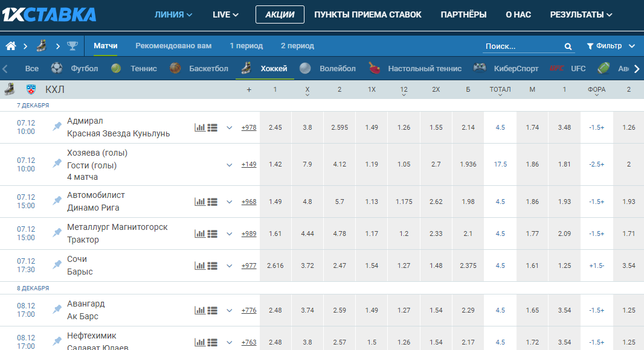Open +978 additional markets link
Viewport: 644px width, 350px height.
pos(249,127)
